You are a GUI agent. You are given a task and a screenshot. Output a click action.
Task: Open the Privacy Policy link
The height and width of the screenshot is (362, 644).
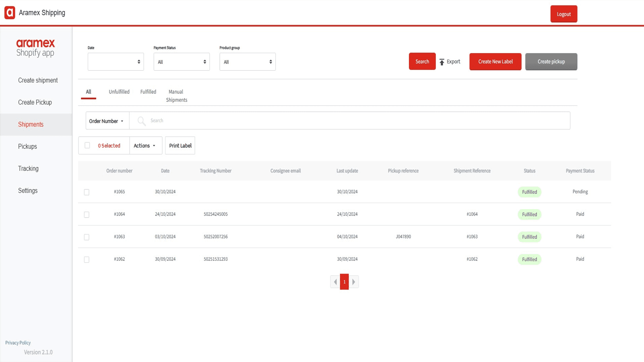[x=18, y=342]
